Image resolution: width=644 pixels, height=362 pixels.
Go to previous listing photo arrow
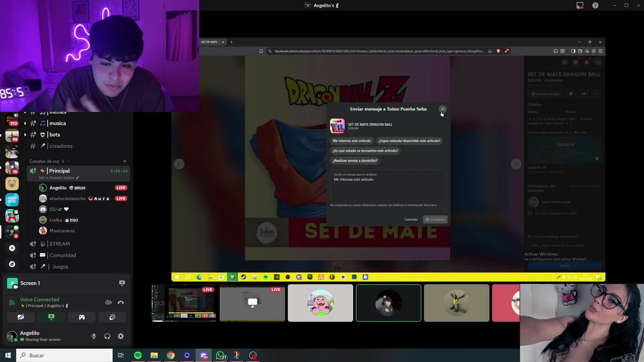click(179, 164)
